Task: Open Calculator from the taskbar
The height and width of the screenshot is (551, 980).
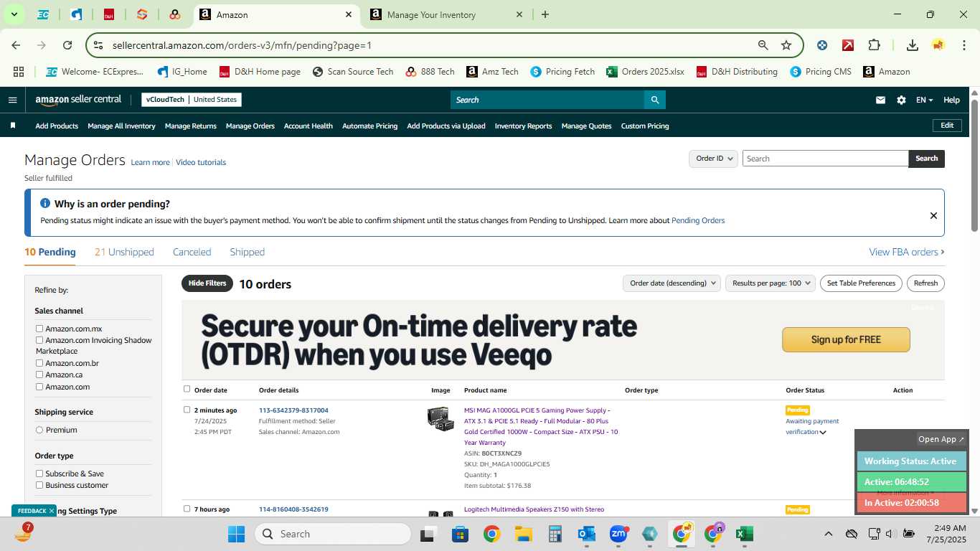Action: [555, 534]
